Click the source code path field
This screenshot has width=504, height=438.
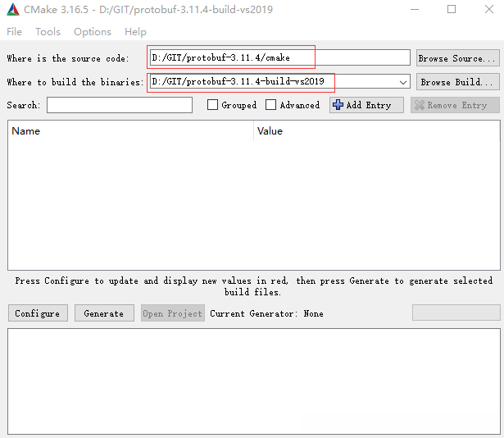tap(280, 57)
